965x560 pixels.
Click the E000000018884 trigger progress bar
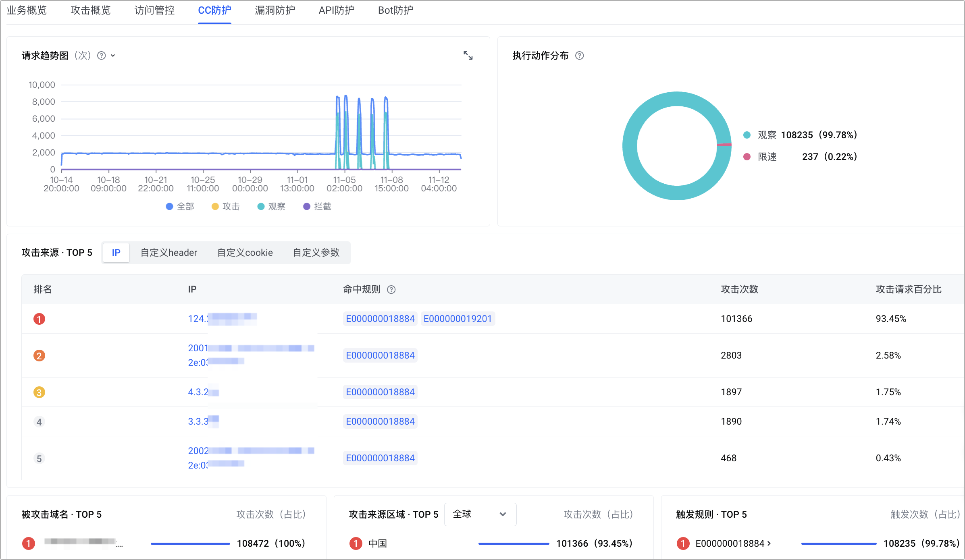click(839, 544)
